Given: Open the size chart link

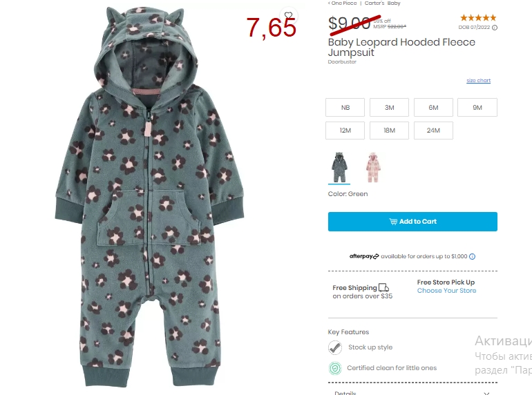Looking at the screenshot, I should tap(478, 80).
